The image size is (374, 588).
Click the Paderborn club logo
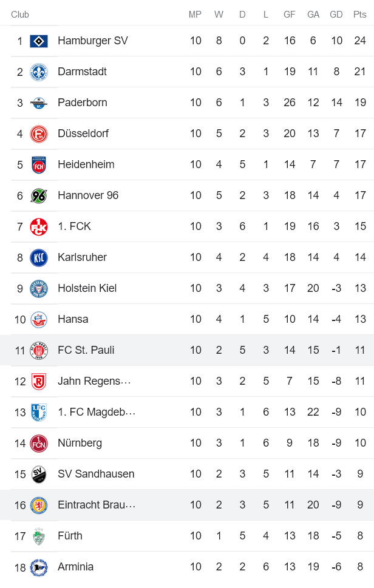[x=38, y=102]
